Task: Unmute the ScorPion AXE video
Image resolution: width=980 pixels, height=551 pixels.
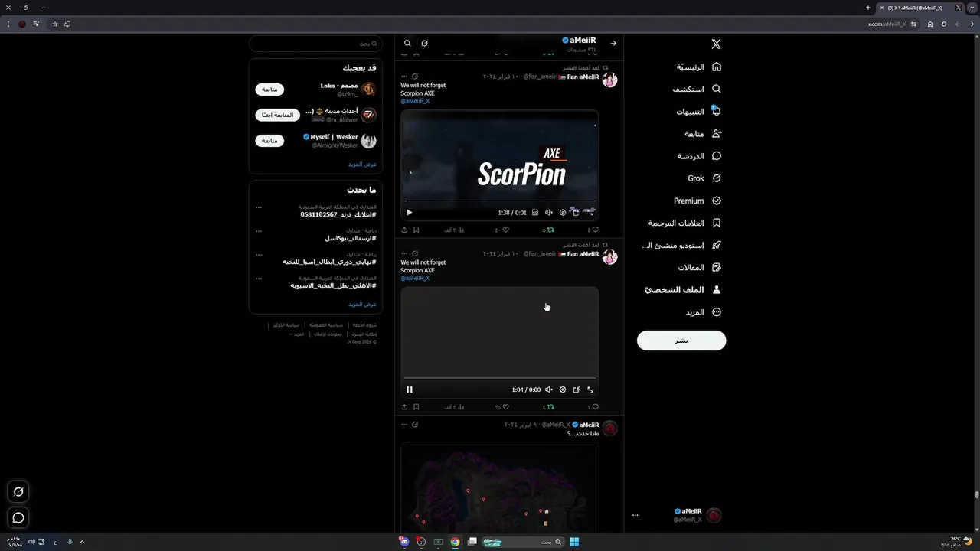Action: pos(549,213)
